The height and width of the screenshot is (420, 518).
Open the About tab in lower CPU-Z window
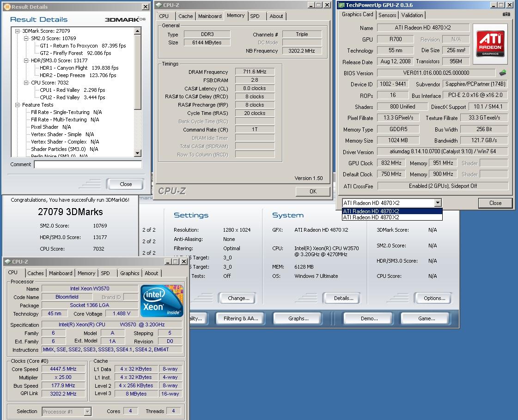[x=151, y=273]
